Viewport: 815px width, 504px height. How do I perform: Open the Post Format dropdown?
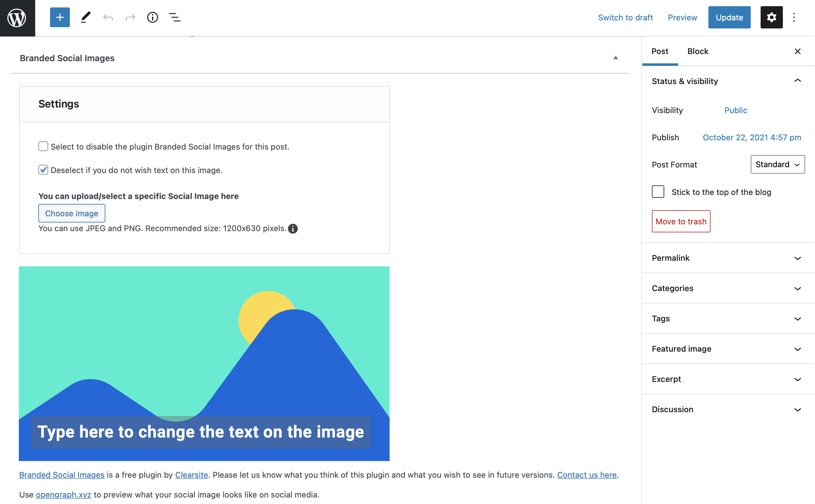click(777, 164)
